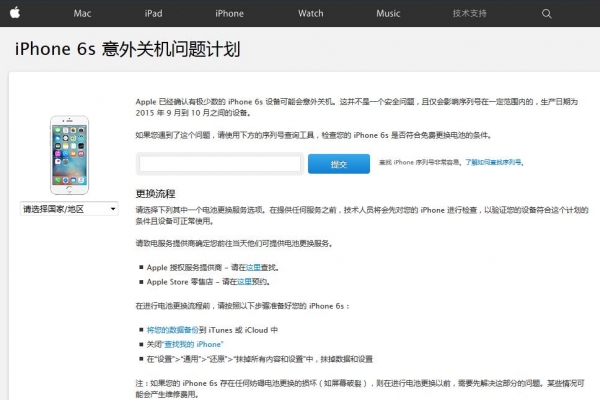Screen dimensions: 600x400
Task: Click the Apple logo icon
Action: 15,13
